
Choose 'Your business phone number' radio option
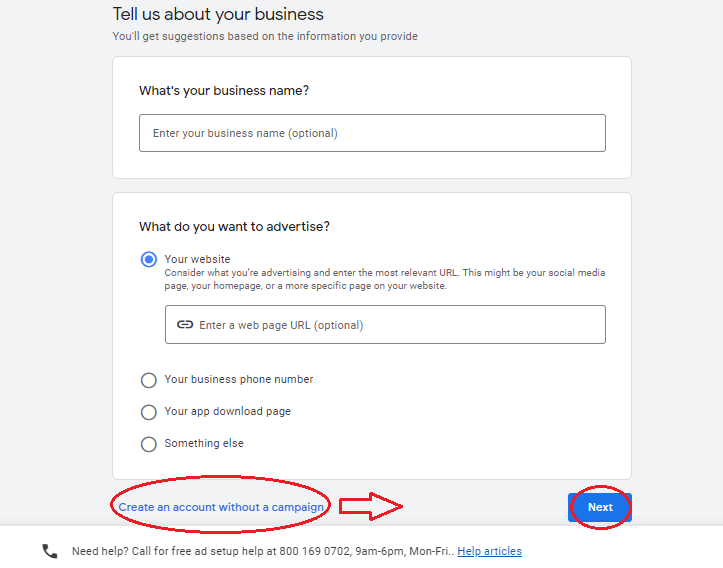click(x=149, y=380)
